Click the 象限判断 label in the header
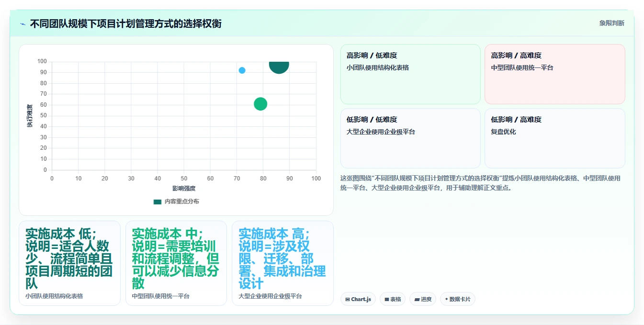The width and height of the screenshot is (644, 325). pos(611,23)
